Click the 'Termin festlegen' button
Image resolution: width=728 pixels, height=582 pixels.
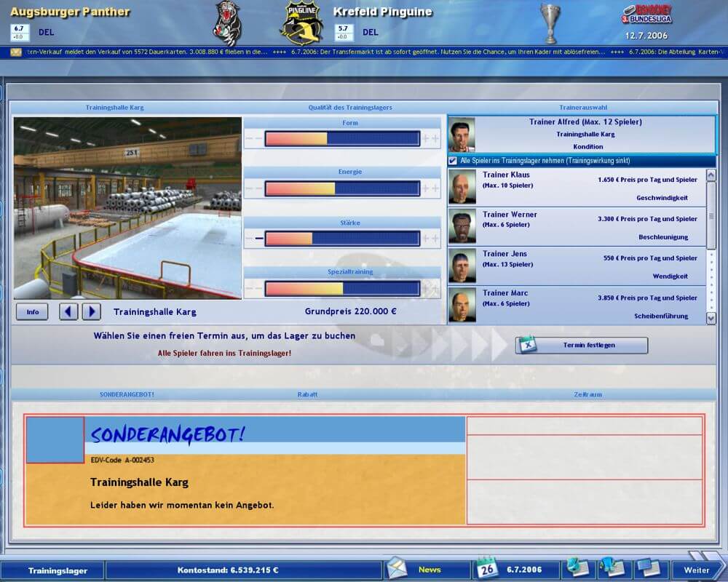pos(582,346)
